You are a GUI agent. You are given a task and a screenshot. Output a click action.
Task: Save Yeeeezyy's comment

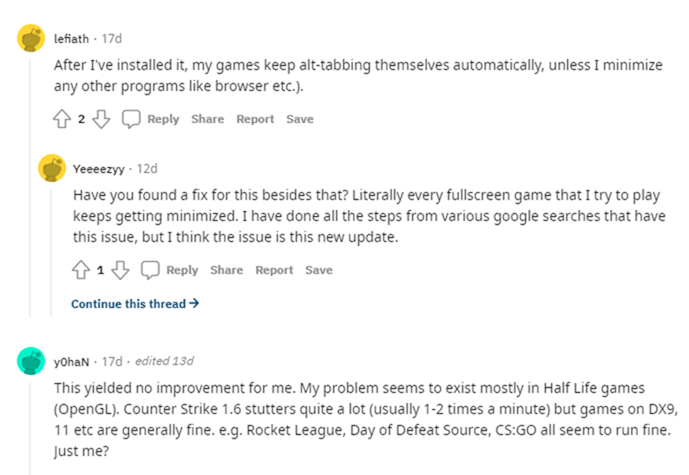tap(319, 270)
